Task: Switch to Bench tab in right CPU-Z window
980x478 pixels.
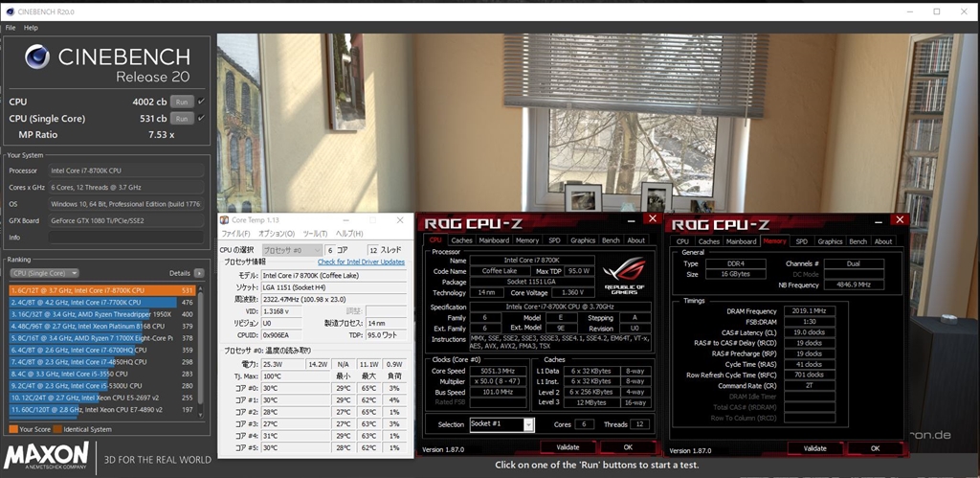Action: [858, 241]
